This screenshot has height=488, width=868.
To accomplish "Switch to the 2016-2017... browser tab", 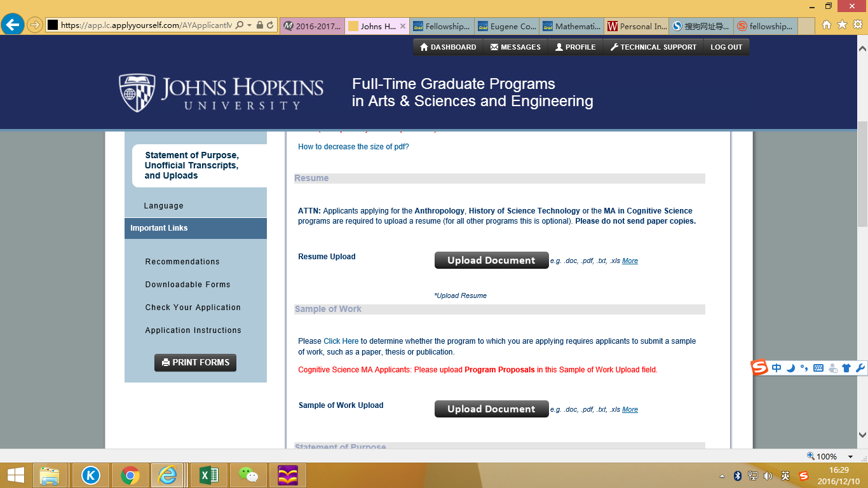I will click(312, 26).
